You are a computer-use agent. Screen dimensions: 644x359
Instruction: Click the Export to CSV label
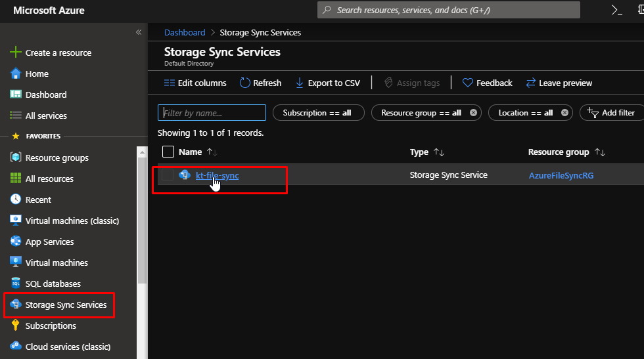click(334, 83)
